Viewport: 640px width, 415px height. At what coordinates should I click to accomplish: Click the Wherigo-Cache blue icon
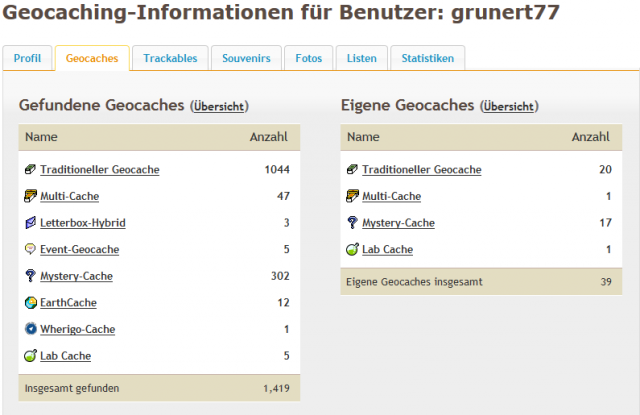pos(30,329)
